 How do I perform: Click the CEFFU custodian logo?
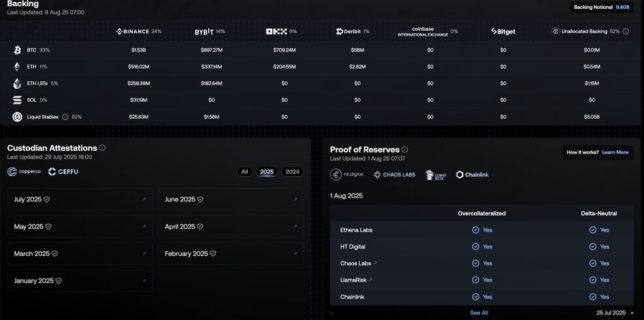click(x=63, y=172)
